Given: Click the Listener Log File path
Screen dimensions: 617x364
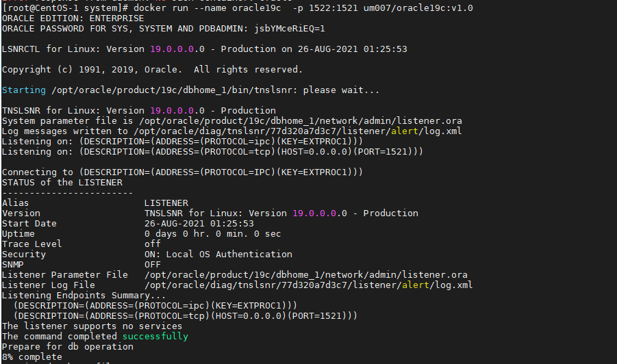Looking at the screenshot, I should tap(308, 285).
